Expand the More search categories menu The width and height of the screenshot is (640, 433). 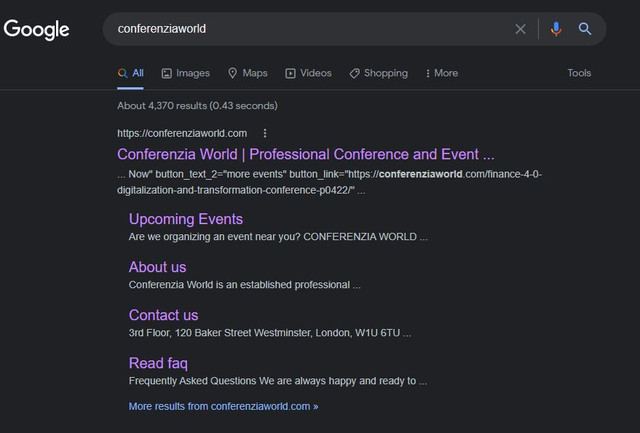tap(442, 73)
